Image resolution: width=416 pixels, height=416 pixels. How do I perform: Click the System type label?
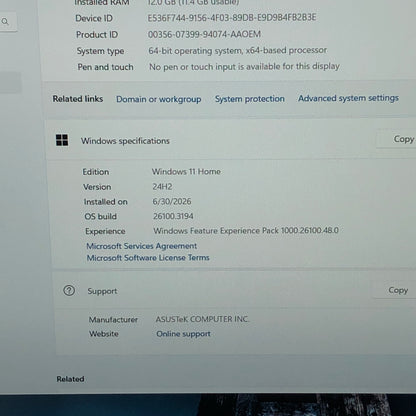click(100, 51)
